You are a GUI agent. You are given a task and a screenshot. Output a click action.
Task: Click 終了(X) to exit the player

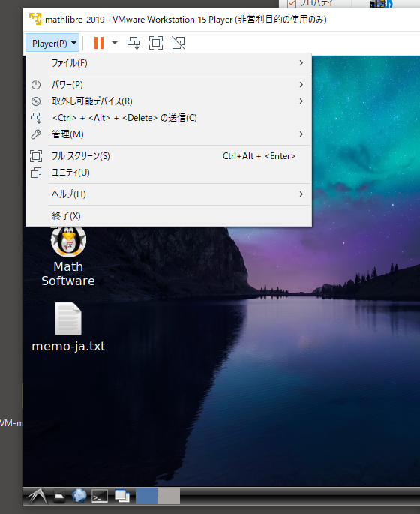[x=169, y=215]
